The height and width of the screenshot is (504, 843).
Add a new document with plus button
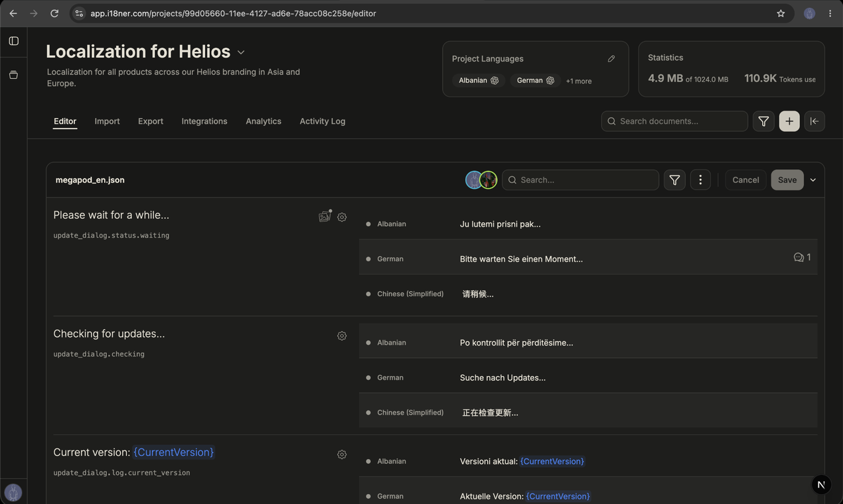(789, 121)
